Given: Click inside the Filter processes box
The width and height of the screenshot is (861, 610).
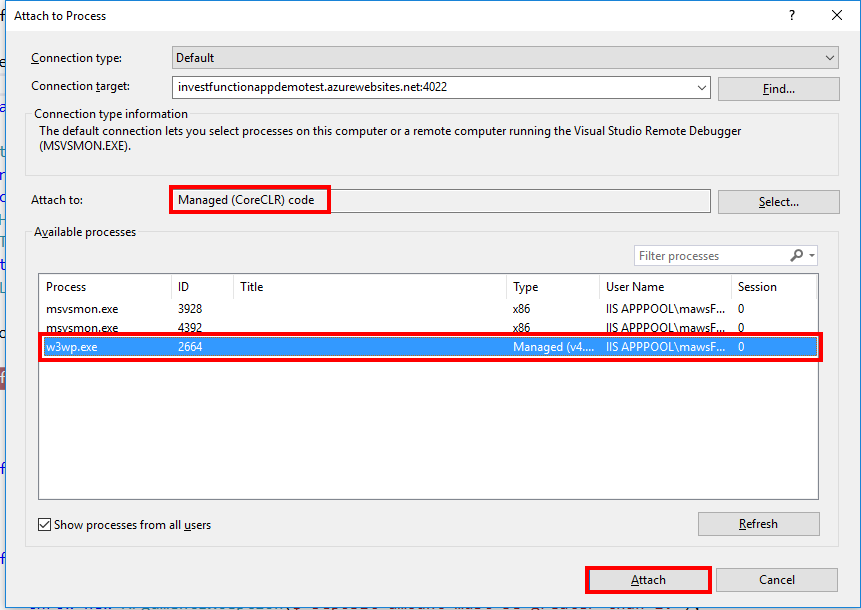Looking at the screenshot, I should 710,255.
